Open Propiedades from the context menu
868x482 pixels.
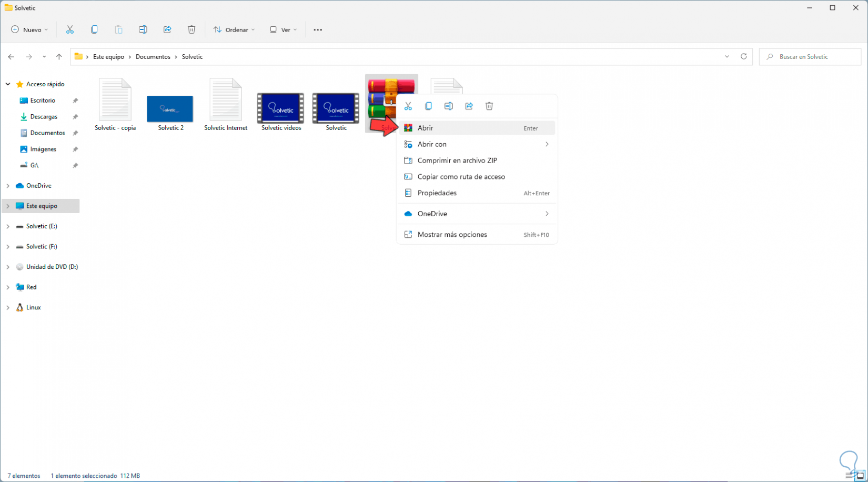(477, 193)
